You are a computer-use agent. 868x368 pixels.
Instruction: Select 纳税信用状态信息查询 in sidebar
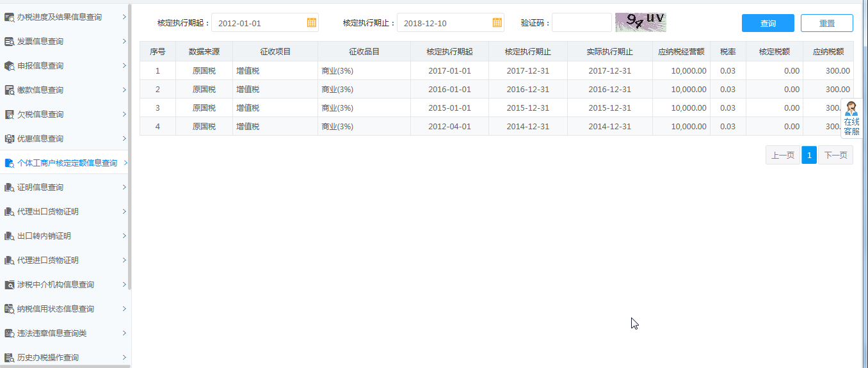tap(56, 309)
